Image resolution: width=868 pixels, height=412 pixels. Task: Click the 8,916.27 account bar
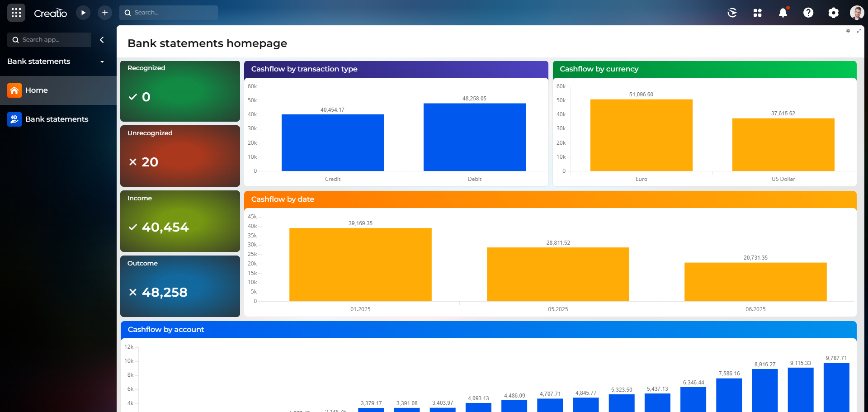(x=765, y=390)
